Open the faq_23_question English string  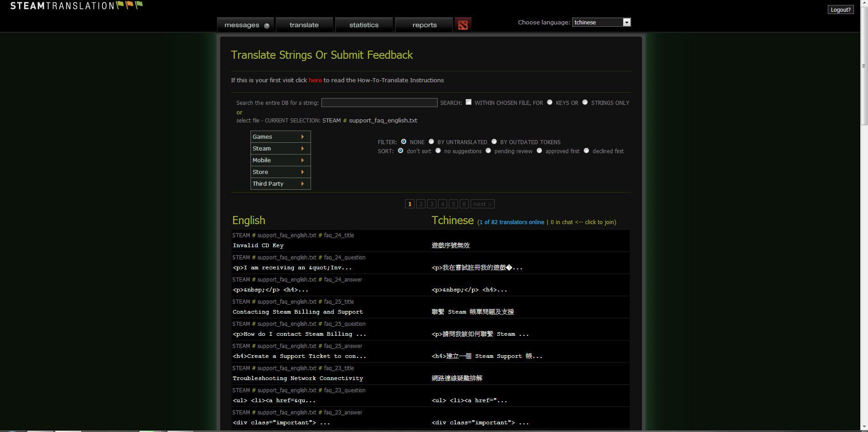(x=274, y=400)
